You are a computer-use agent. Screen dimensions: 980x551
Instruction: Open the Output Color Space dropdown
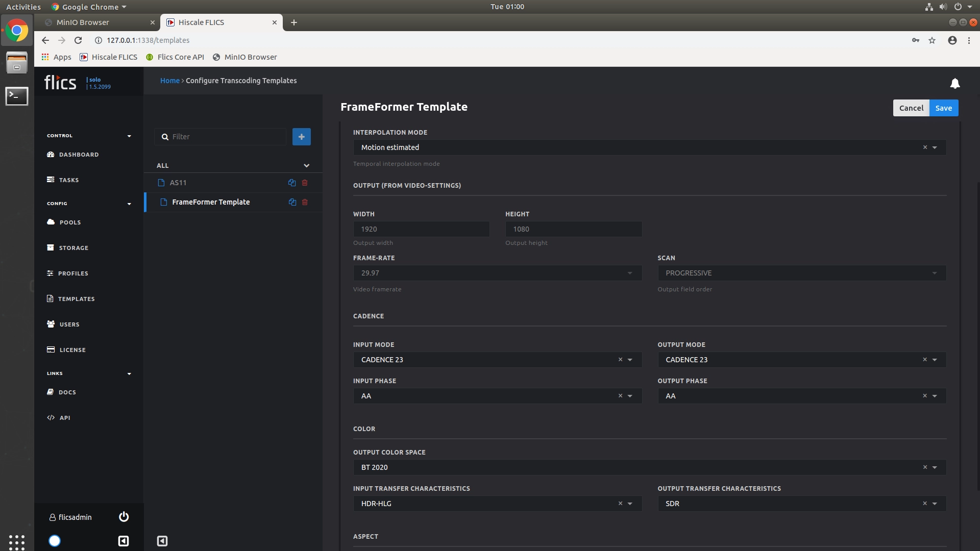(935, 467)
